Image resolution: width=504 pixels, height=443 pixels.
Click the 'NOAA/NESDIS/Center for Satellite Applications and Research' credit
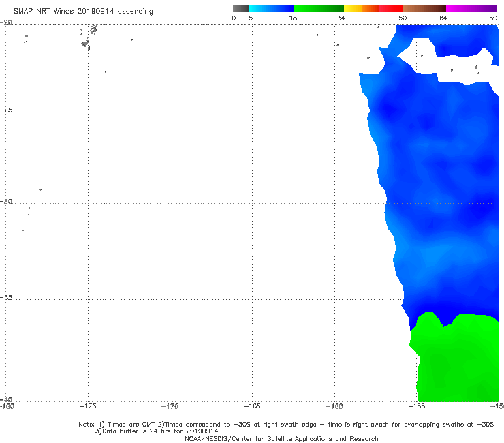pos(281,438)
